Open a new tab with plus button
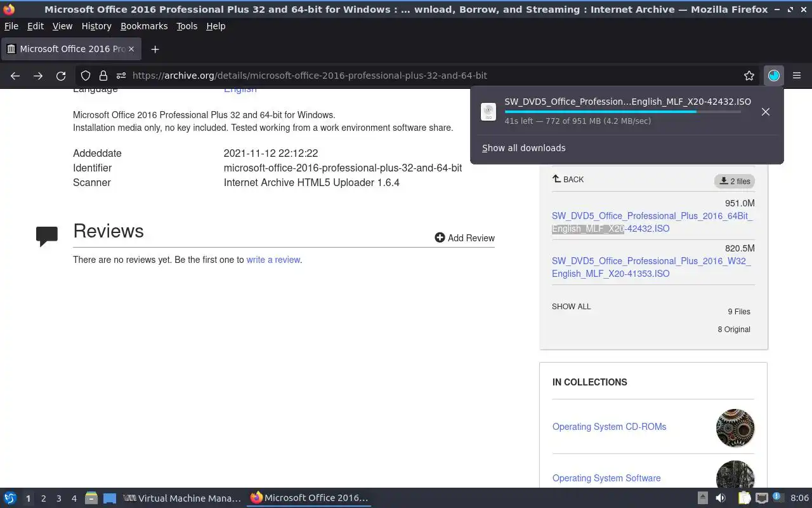The height and width of the screenshot is (508, 812). click(x=155, y=49)
